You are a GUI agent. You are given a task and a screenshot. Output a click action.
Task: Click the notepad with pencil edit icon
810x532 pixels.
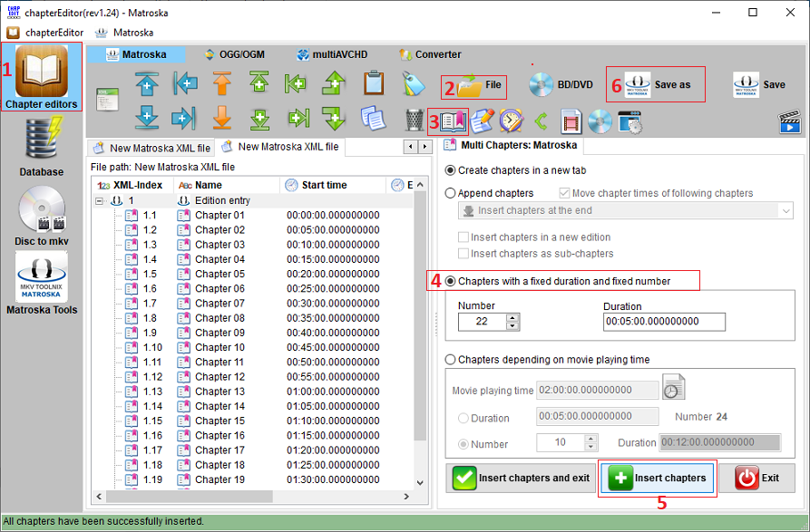coord(482,121)
